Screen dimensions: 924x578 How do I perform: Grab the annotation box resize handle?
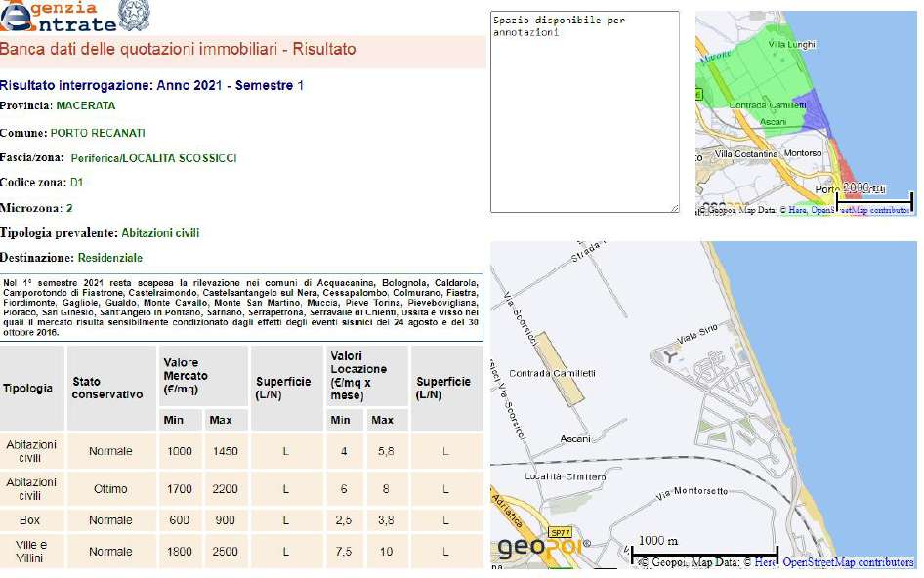[x=674, y=207]
